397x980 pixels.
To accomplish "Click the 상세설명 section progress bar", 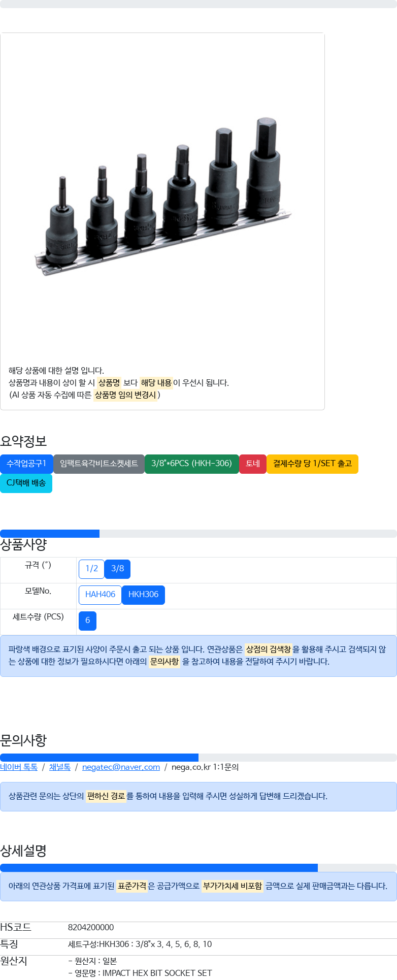I will [x=198, y=868].
